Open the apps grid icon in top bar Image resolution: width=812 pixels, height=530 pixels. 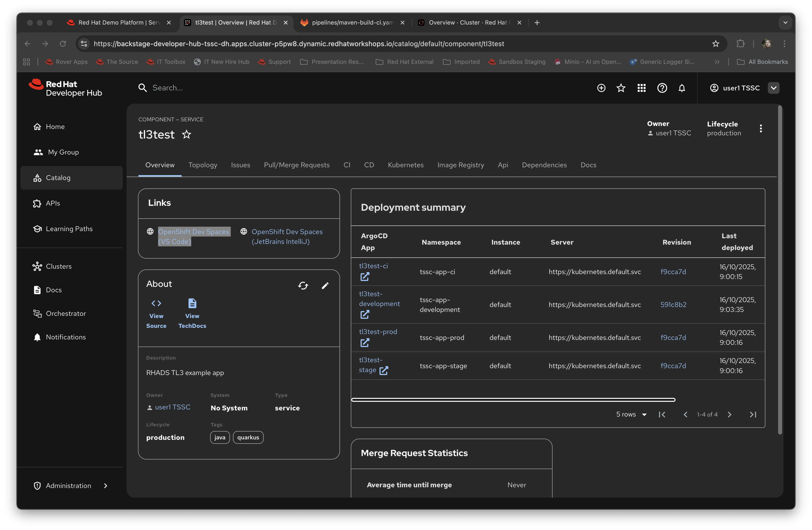click(641, 88)
